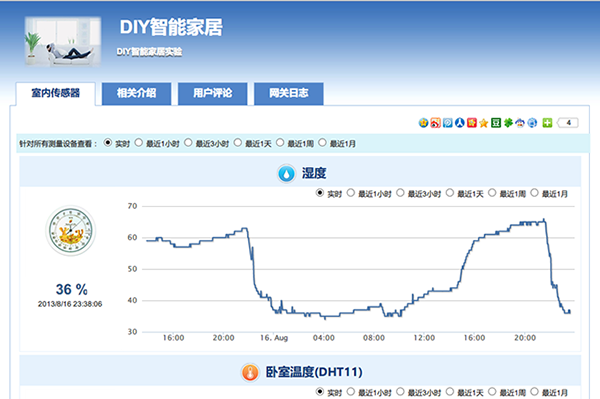Click the humidity gauge dial image

pyautogui.click(x=70, y=231)
